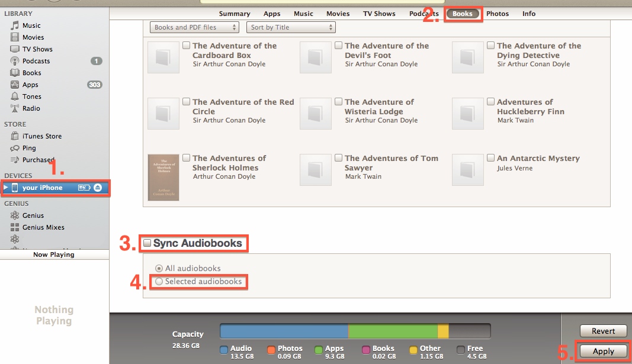Viewport: 632px width, 364px height.
Task: Click the yellow Other segment of capacity bar
Action: (443, 331)
